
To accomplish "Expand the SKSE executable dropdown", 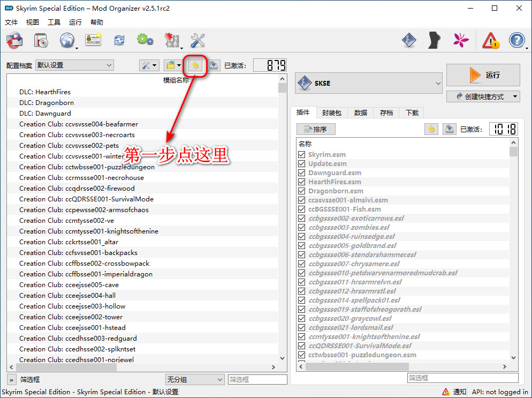I will pyautogui.click(x=369, y=83).
